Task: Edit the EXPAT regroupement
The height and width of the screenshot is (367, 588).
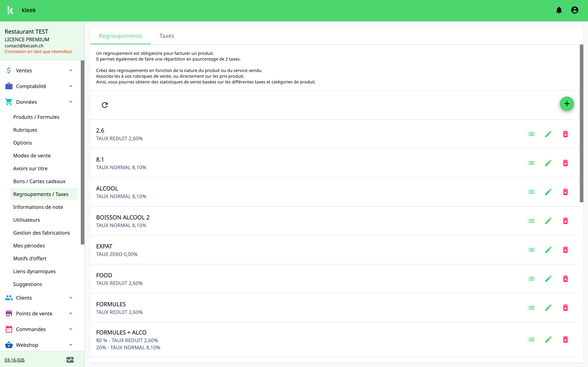Action: click(x=548, y=250)
